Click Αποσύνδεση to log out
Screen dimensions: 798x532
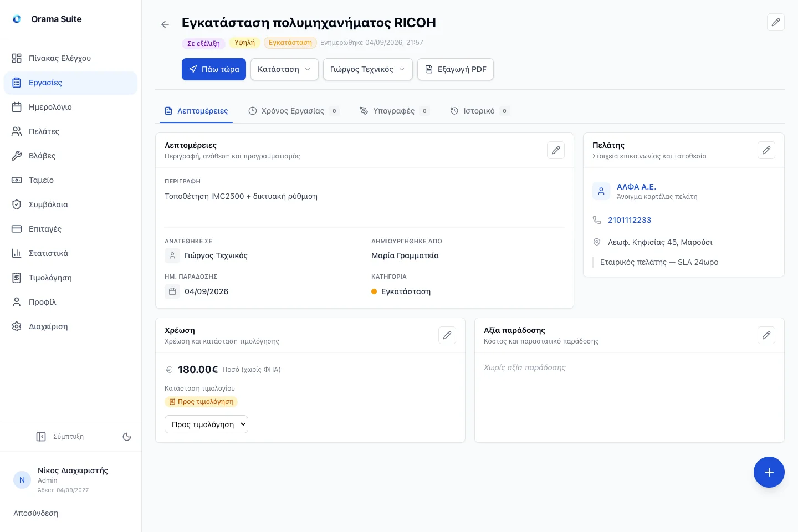coord(36,513)
